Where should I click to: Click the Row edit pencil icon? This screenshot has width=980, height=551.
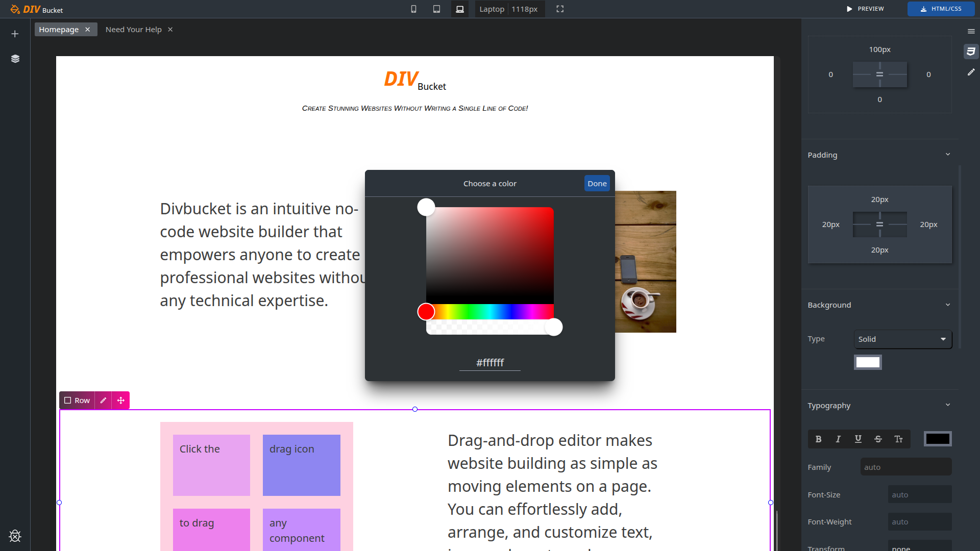pos(103,400)
